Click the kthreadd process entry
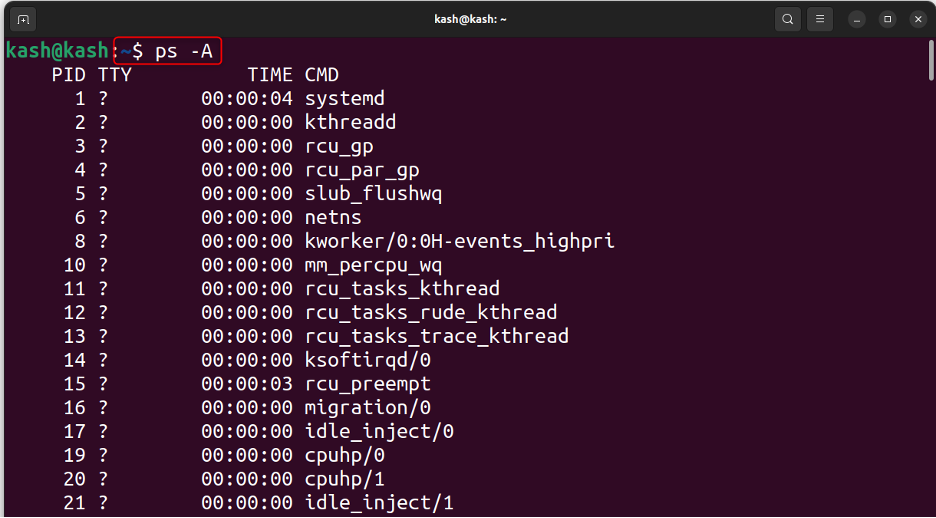Viewport: 936px width, 518px height. [350, 122]
